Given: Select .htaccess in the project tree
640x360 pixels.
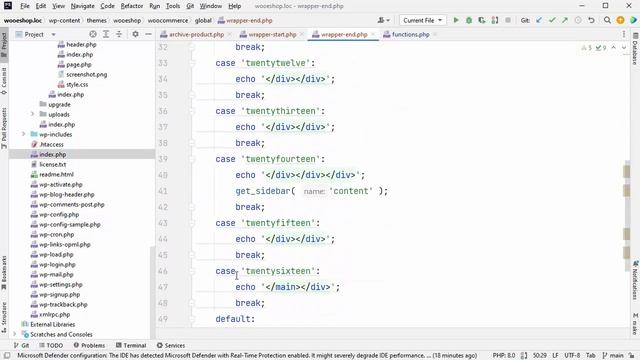Looking at the screenshot, I should click(51, 144).
